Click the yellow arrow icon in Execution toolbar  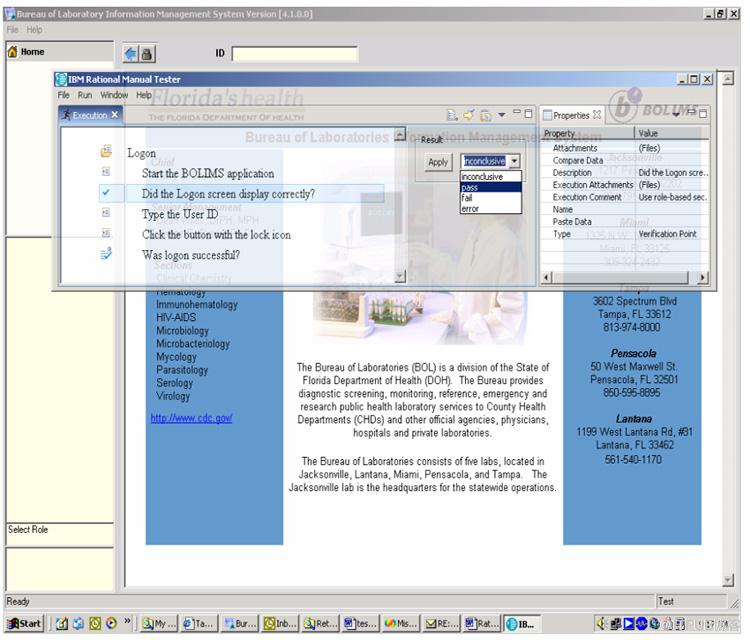click(x=469, y=115)
